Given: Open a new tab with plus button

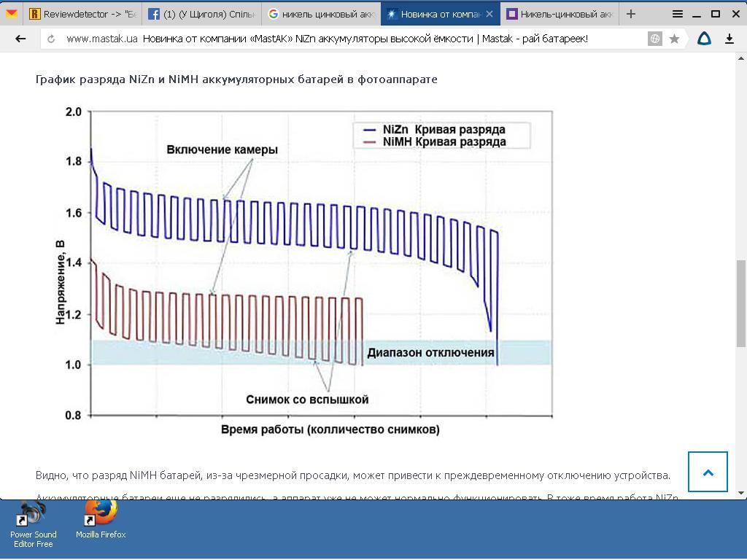Looking at the screenshot, I should pyautogui.click(x=631, y=14).
